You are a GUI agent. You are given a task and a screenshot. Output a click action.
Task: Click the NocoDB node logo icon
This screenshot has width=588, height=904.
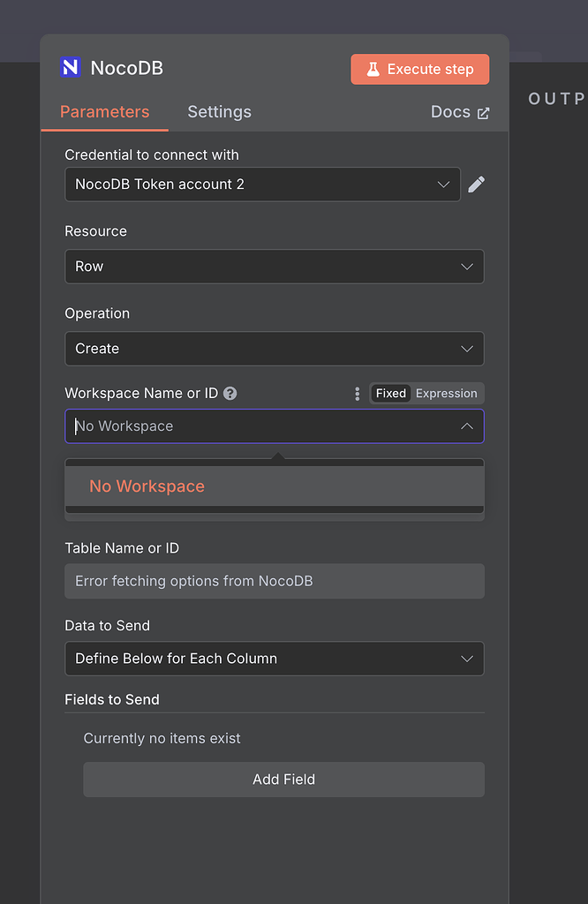coord(70,66)
